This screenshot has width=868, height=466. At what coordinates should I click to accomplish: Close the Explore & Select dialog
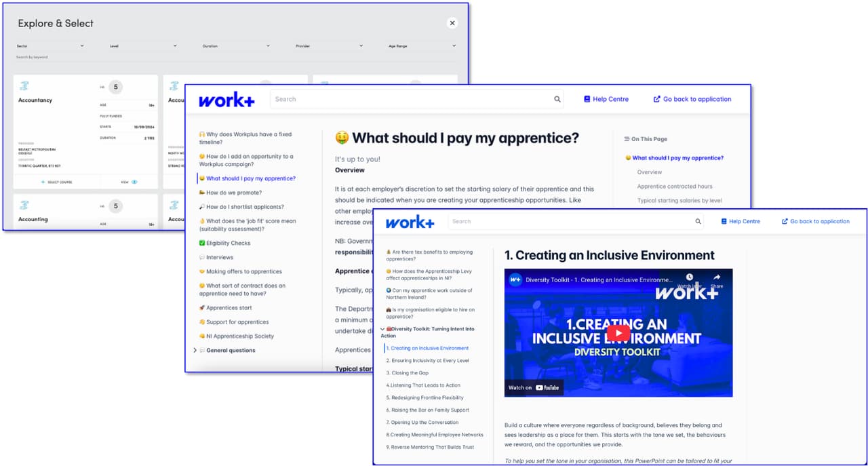pyautogui.click(x=452, y=23)
